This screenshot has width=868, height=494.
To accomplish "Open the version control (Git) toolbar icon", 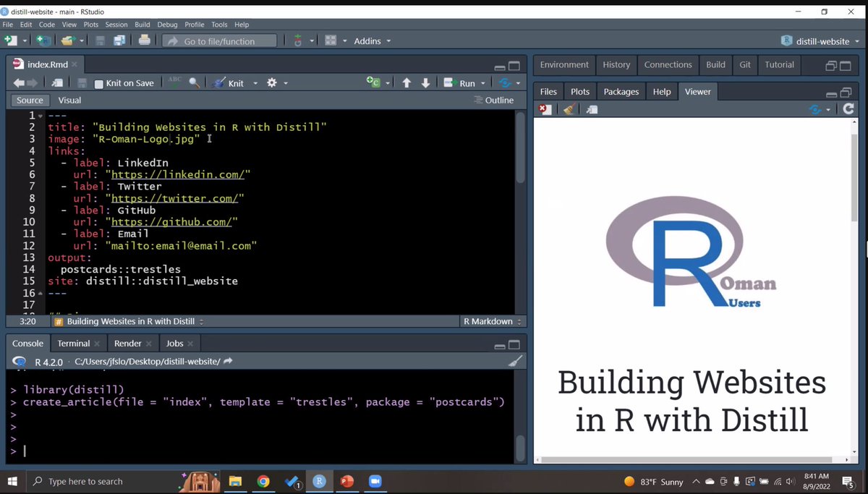I will [x=298, y=41].
